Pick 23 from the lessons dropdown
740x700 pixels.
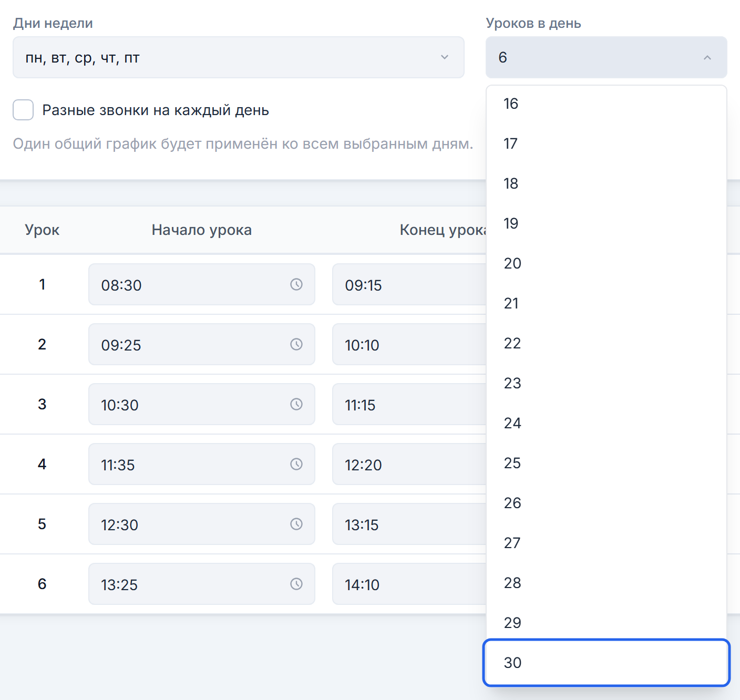pos(607,383)
